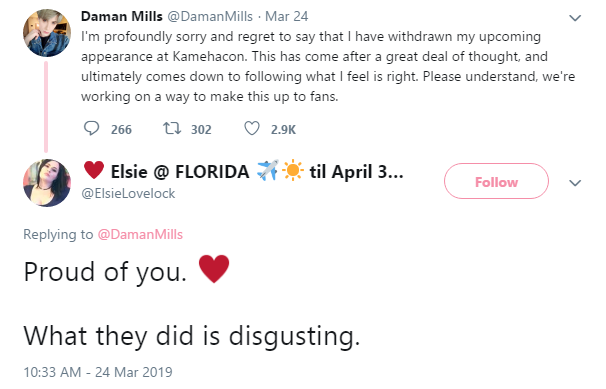Open the Mar 24 tweet date link
The width and height of the screenshot is (606, 389).
click(x=286, y=16)
